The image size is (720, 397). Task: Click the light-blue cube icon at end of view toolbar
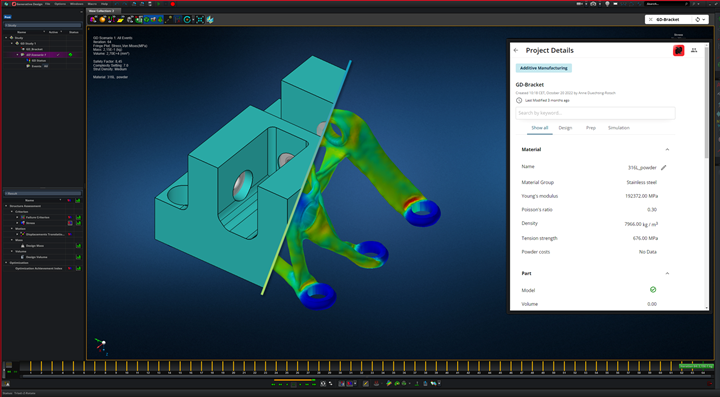pos(210,19)
